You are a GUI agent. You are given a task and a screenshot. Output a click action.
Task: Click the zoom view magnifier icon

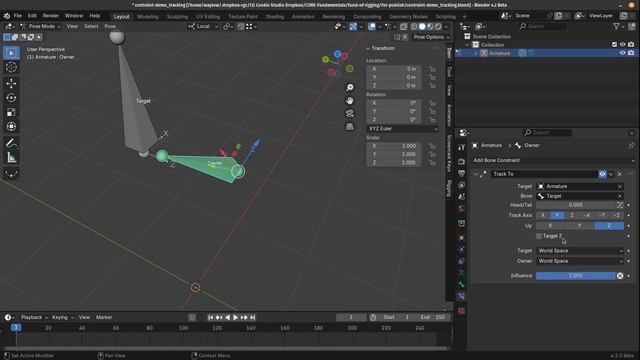pyautogui.click(x=350, y=87)
